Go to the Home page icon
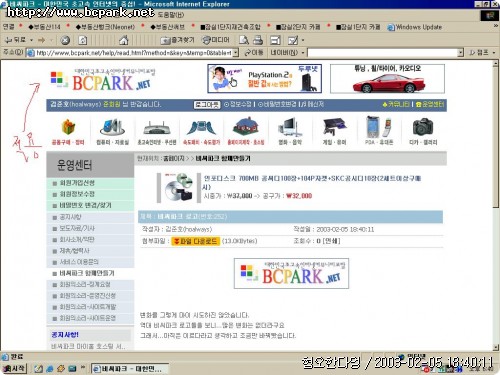Screen dimensions: 500x375 (124, 40)
